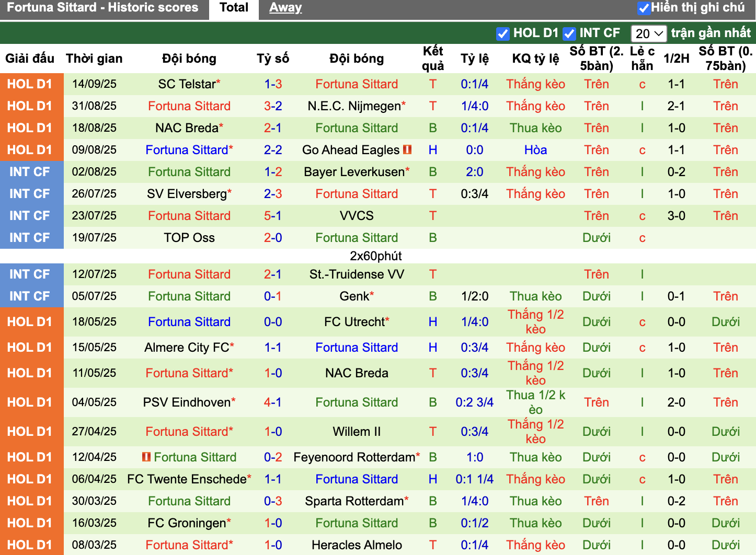Click the 0-3 score against Sparta Rotterdam
The image size is (756, 555).
tap(273, 501)
